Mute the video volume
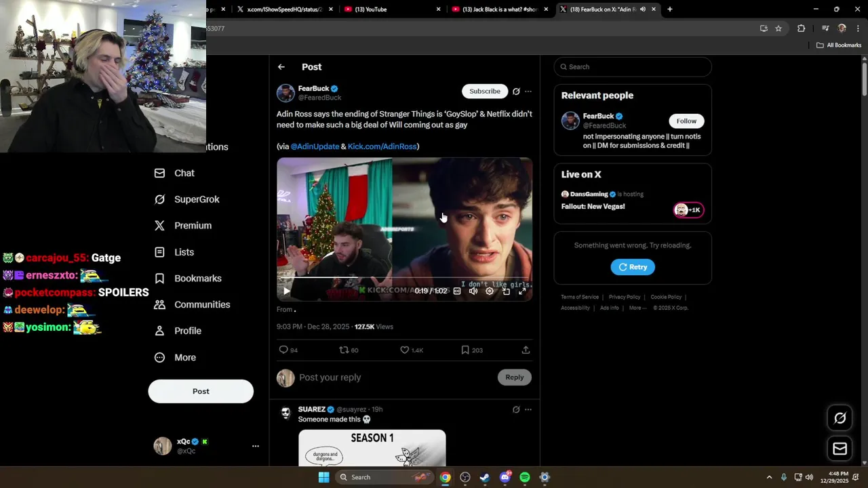The image size is (868, 488). point(473,291)
